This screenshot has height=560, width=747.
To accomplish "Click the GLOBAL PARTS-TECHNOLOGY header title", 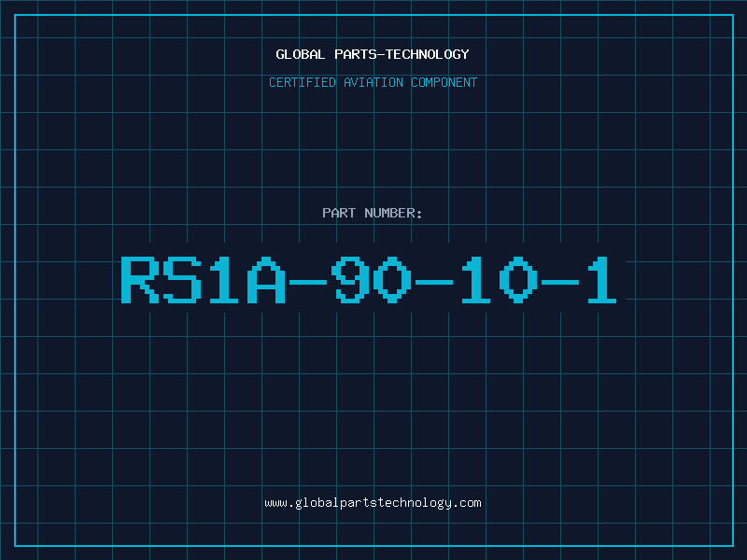I will coord(373,54).
